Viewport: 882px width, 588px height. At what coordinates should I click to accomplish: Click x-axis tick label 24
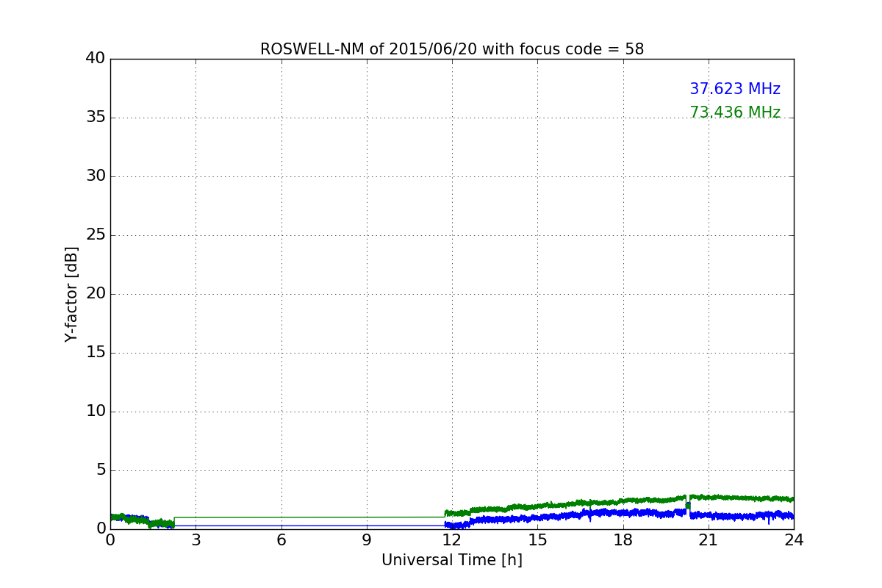click(x=794, y=540)
